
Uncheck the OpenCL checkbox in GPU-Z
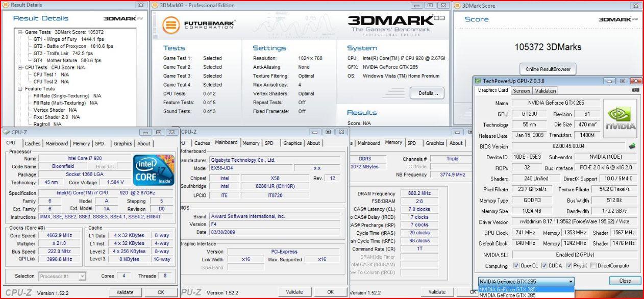coord(516,265)
